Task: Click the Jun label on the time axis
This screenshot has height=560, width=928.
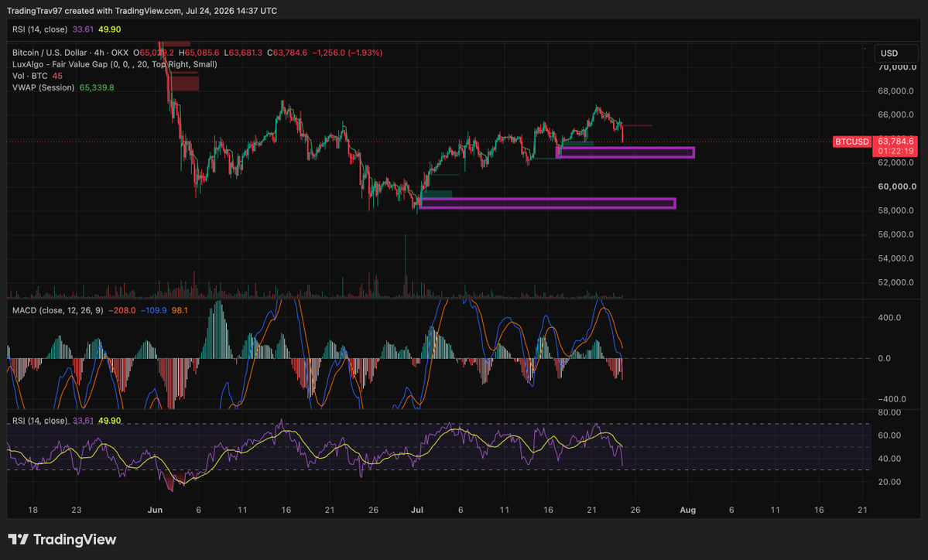Action: (x=155, y=510)
